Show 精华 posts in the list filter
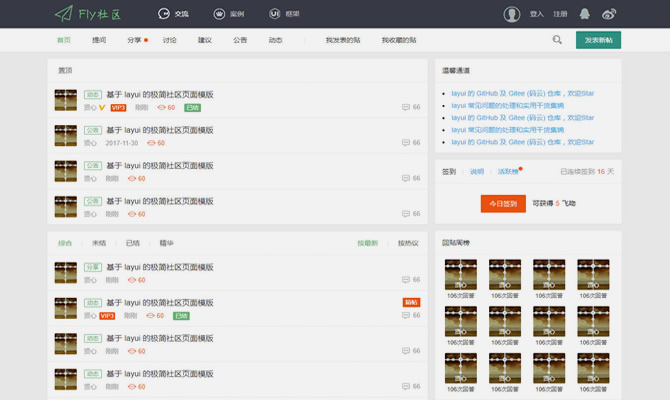 click(x=166, y=243)
